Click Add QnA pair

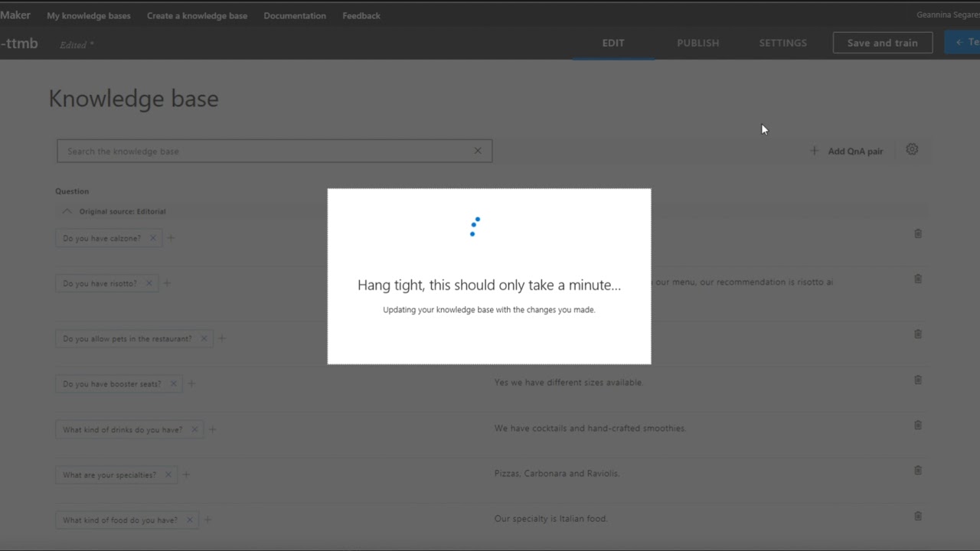coord(846,151)
